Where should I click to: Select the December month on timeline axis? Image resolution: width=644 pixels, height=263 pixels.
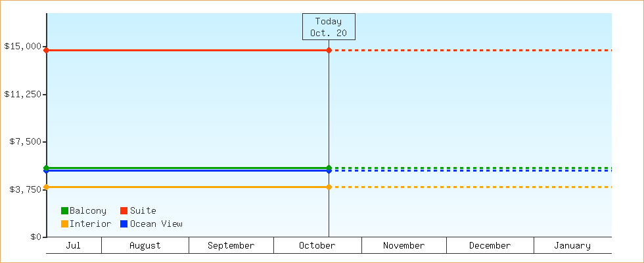click(490, 246)
